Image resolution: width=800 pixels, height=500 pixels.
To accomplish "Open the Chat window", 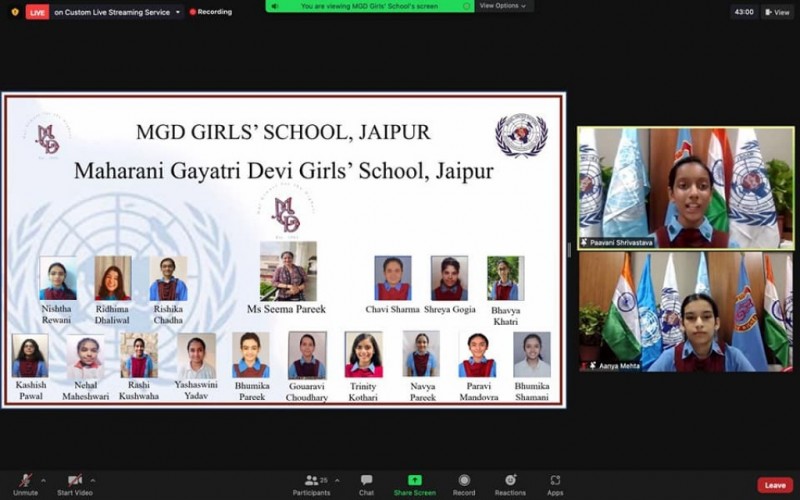I will (x=366, y=485).
